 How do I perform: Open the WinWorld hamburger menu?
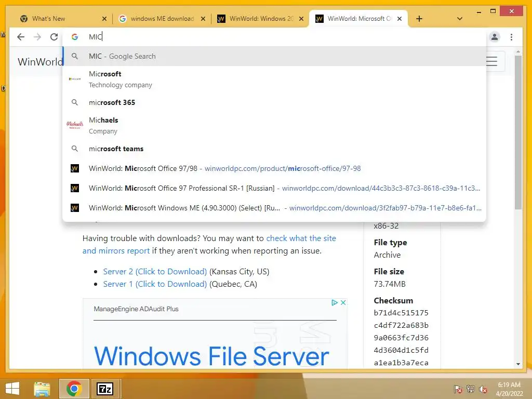pos(492,61)
